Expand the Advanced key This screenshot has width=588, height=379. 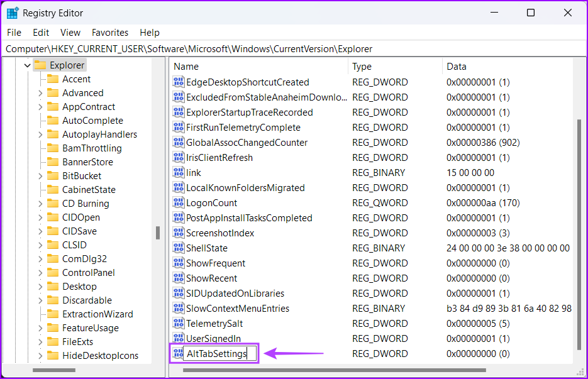tap(40, 93)
